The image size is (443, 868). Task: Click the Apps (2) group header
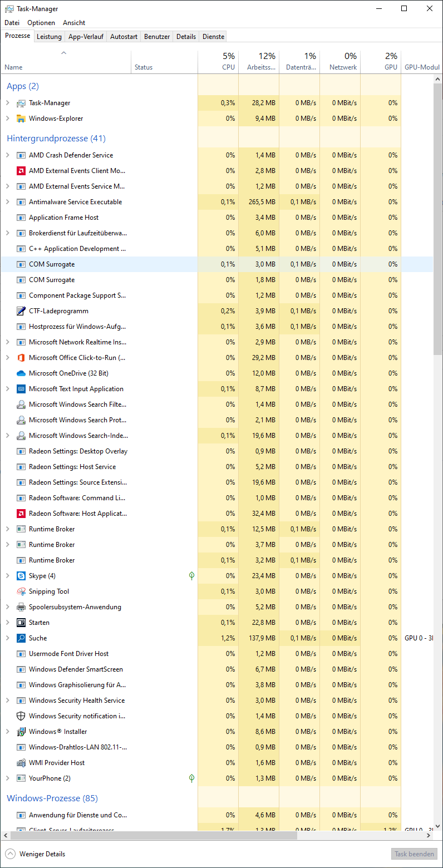coord(23,86)
